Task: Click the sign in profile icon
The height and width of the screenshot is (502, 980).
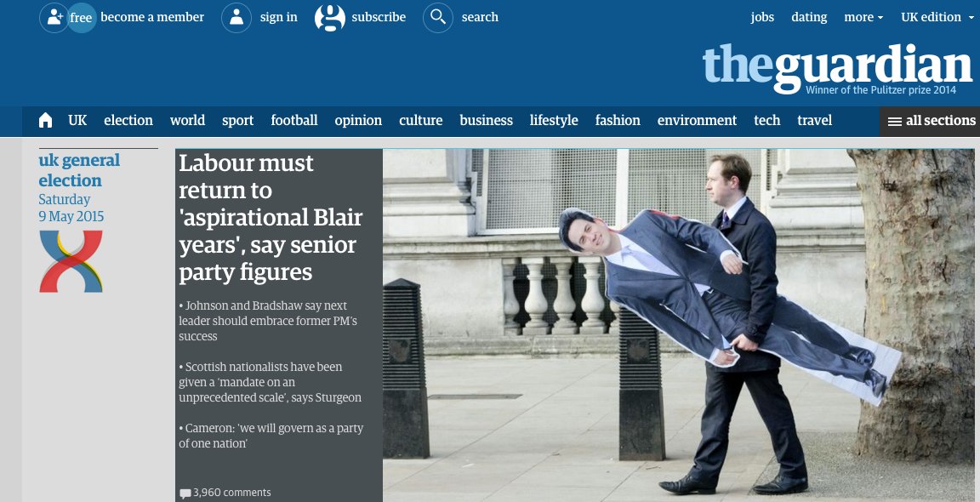Action: 236,18
